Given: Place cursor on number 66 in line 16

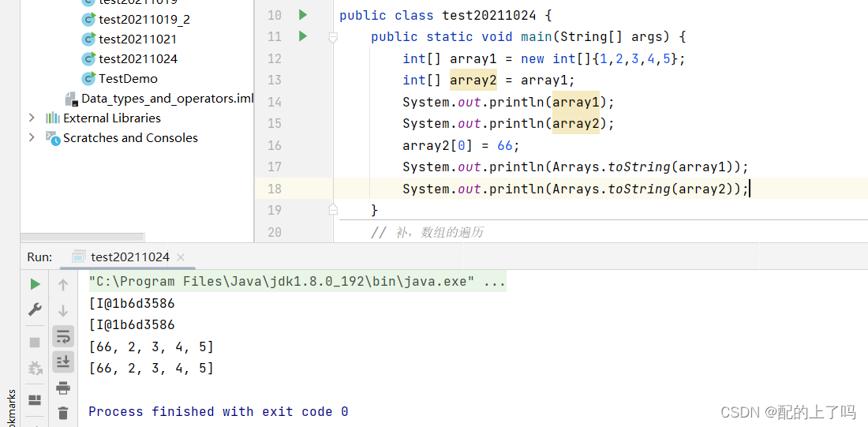Looking at the screenshot, I should pyautogui.click(x=505, y=146).
